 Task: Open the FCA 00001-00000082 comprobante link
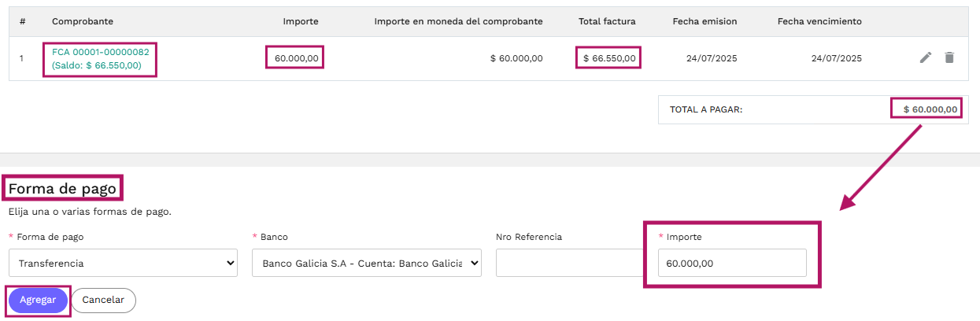pos(100,51)
